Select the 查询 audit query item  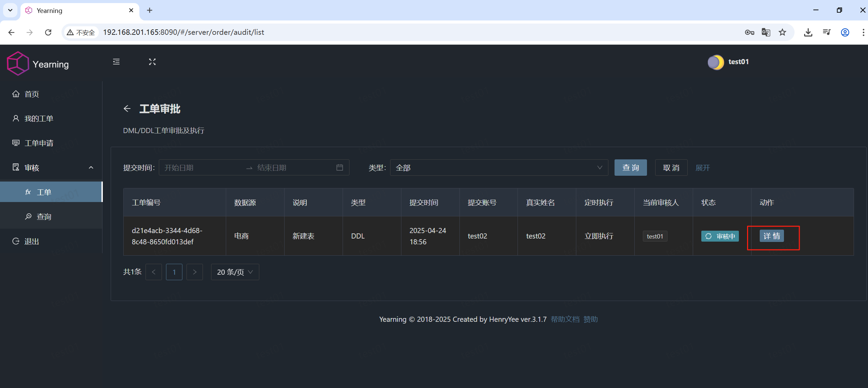44,216
